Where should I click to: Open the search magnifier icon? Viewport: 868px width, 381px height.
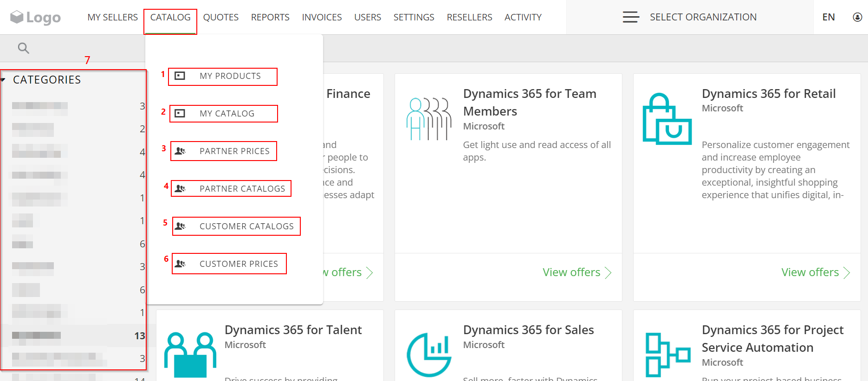coord(23,48)
